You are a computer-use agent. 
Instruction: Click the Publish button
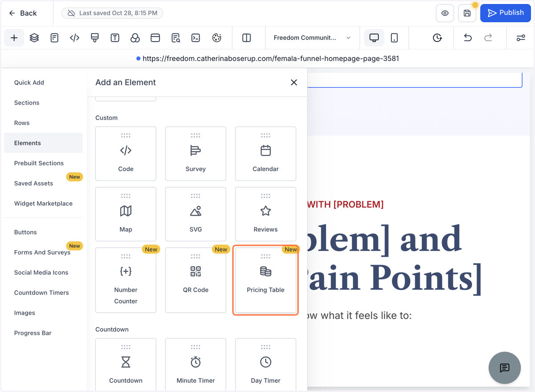[506, 13]
